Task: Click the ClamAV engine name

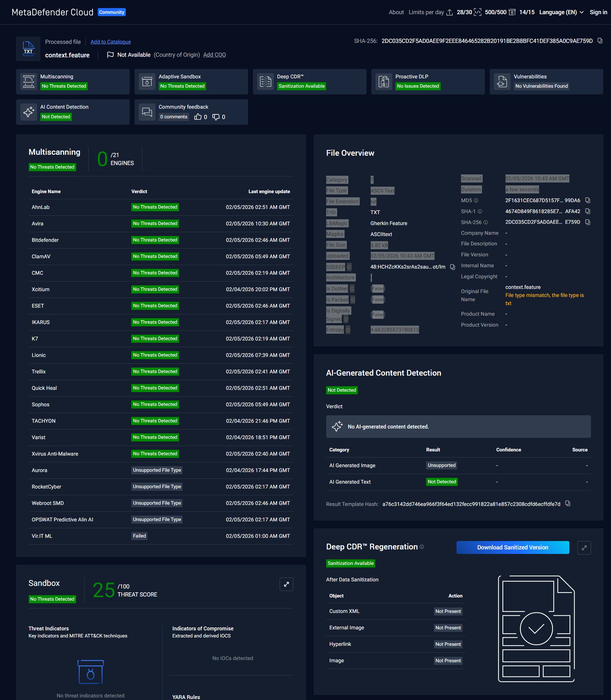Action: [41, 257]
